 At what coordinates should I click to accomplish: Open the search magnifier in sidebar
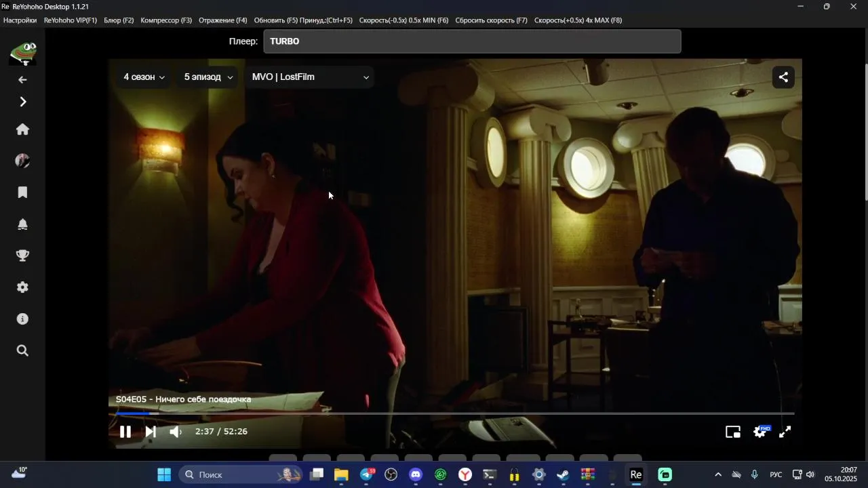tap(22, 350)
